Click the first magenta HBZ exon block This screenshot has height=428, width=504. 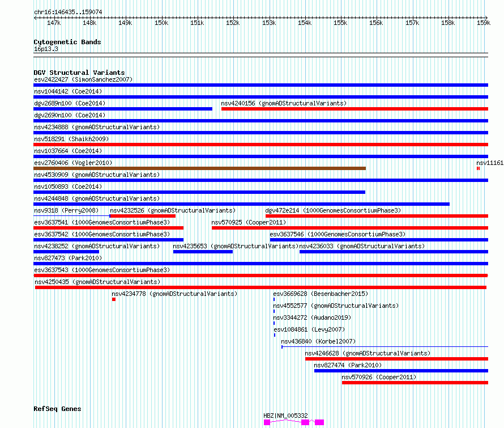[267, 422]
